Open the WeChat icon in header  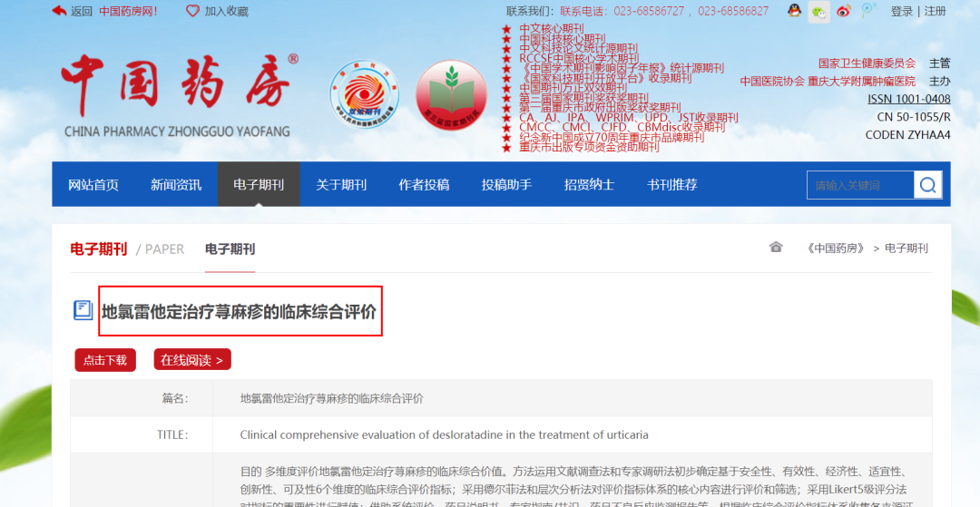819,12
